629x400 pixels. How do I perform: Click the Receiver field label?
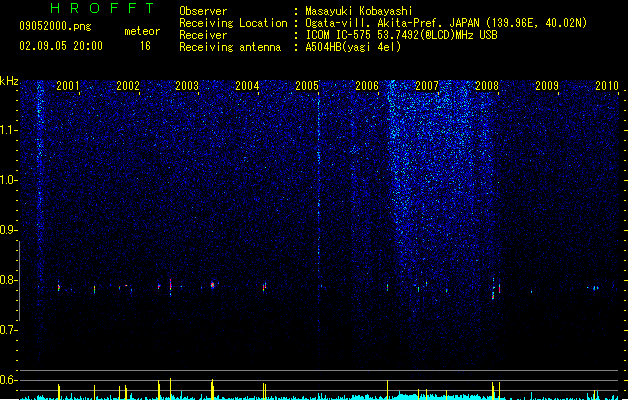click(x=203, y=35)
